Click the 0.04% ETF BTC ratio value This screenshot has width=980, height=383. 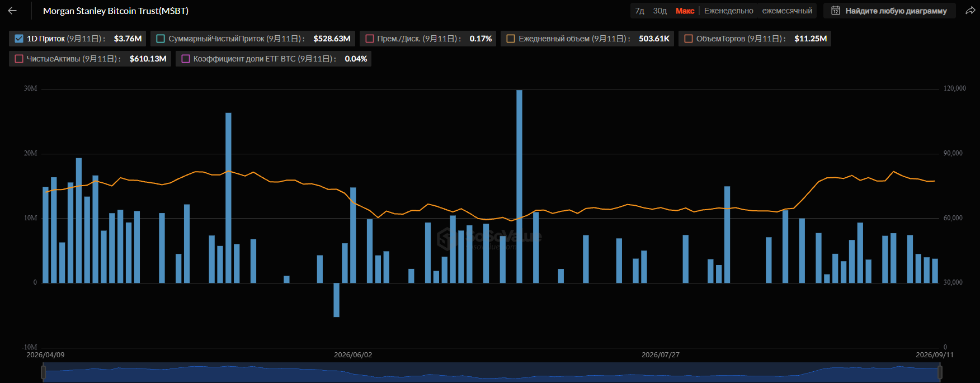tap(356, 59)
